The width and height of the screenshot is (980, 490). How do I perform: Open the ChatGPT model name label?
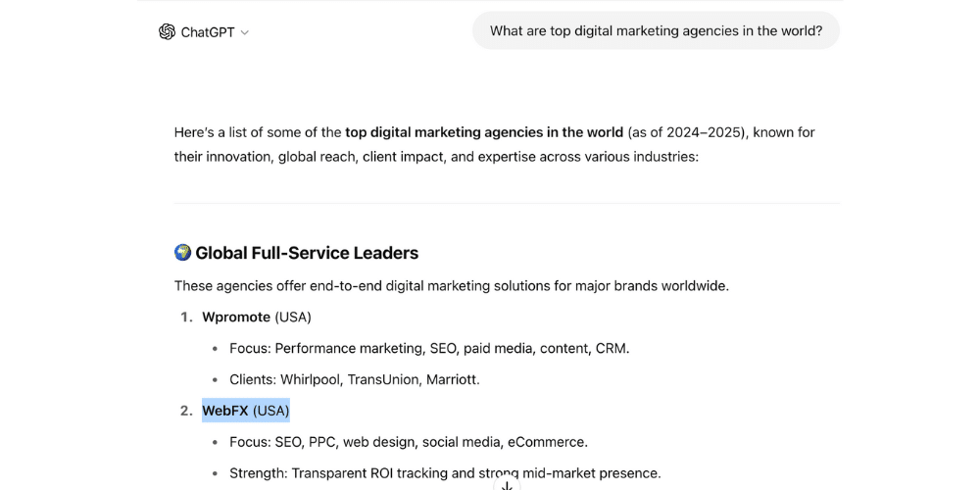click(x=208, y=32)
